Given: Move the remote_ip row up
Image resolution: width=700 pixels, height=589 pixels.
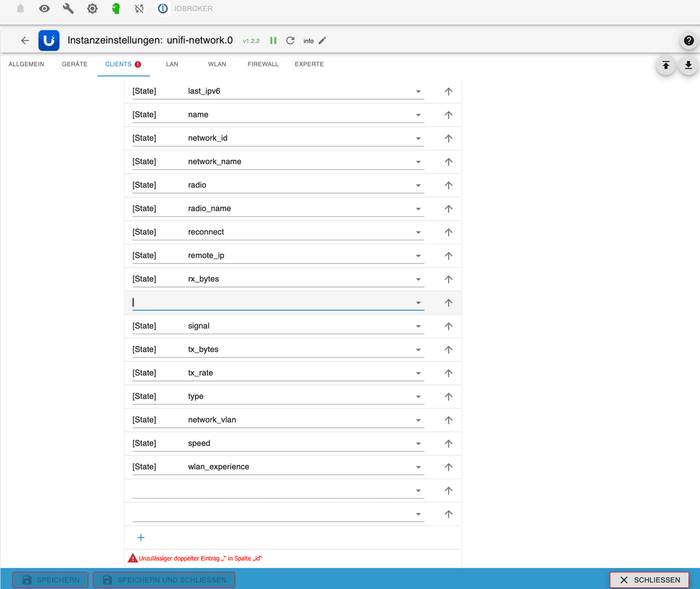Looking at the screenshot, I should click(449, 255).
